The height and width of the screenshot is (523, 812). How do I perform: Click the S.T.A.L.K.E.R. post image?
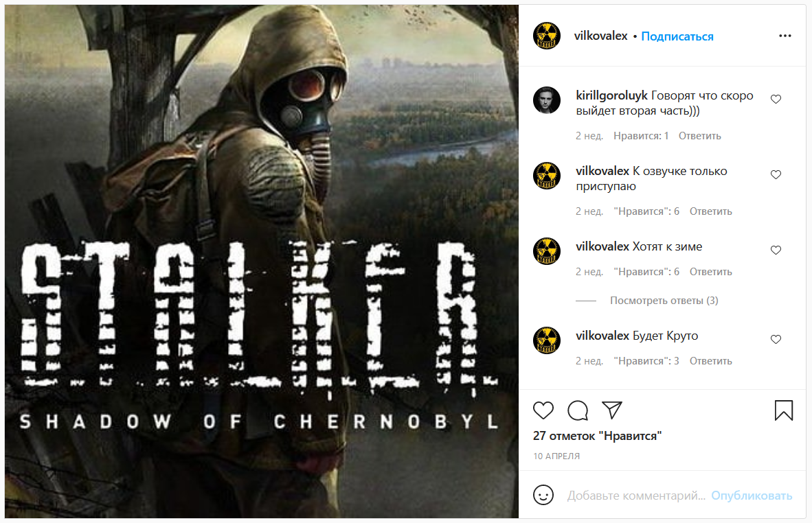click(x=262, y=261)
